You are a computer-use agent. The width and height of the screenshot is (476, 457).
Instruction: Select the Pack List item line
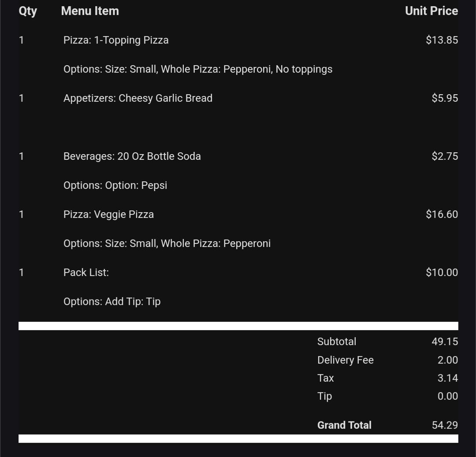tap(86, 273)
